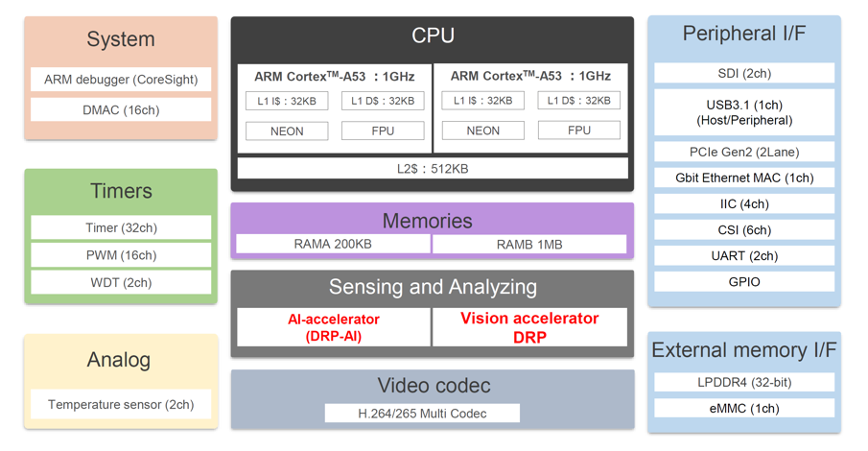Select the PCIe Gen2 (2Lane) block
The width and height of the screenshot is (868, 451).
click(744, 152)
